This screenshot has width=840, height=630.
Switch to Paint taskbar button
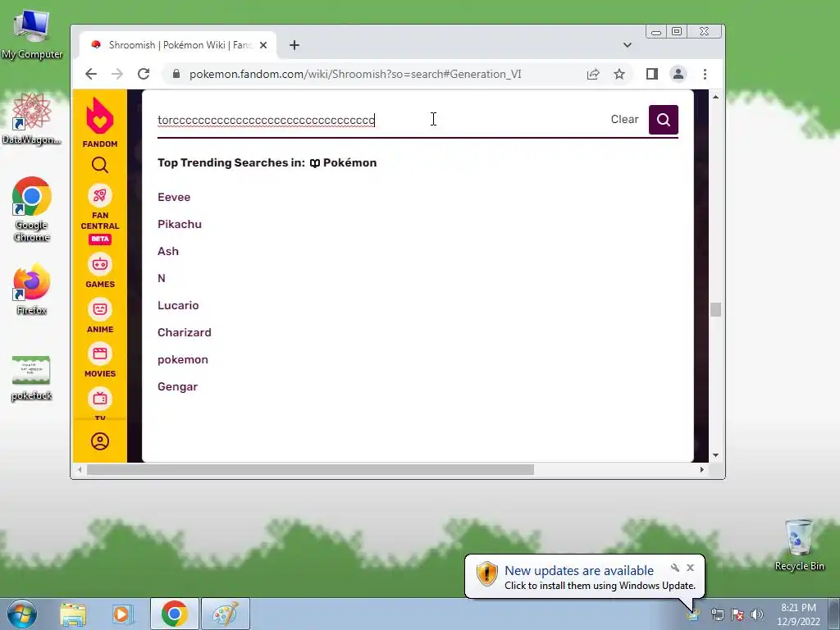tap(226, 614)
